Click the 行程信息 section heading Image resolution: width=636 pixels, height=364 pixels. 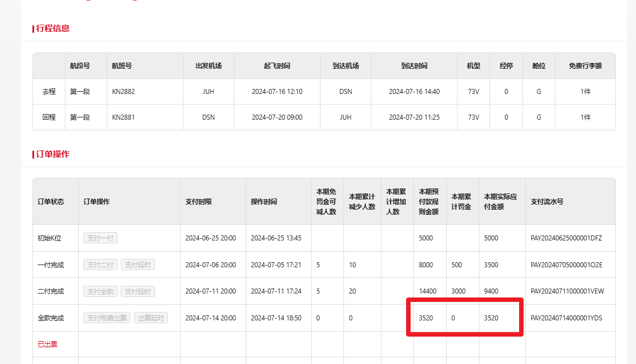pyautogui.click(x=53, y=29)
